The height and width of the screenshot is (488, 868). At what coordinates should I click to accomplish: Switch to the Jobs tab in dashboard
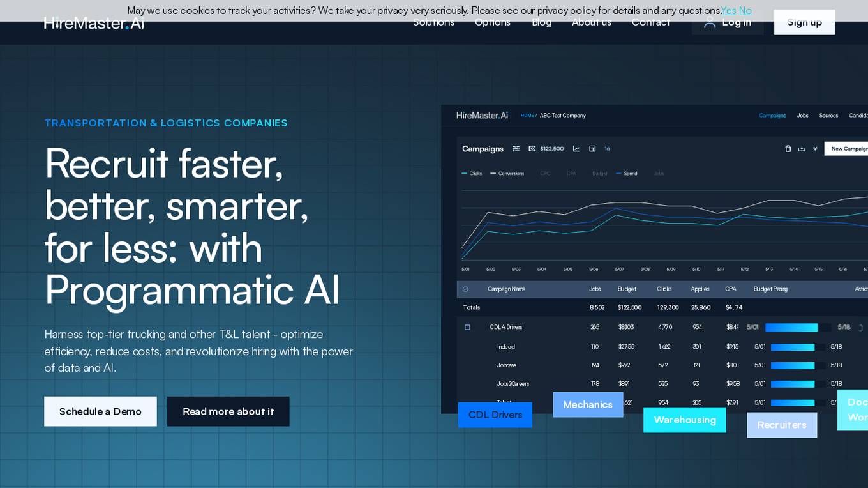[x=803, y=116]
